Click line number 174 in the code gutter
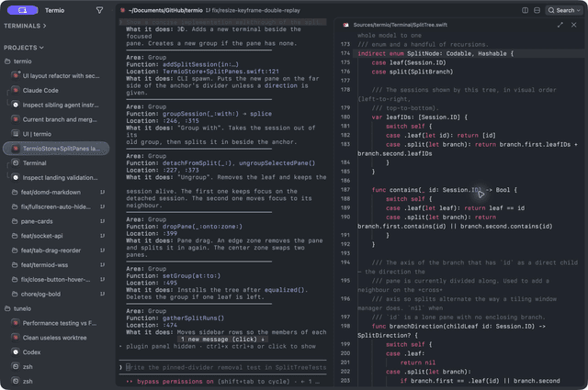The image size is (588, 390). pyautogui.click(x=345, y=53)
